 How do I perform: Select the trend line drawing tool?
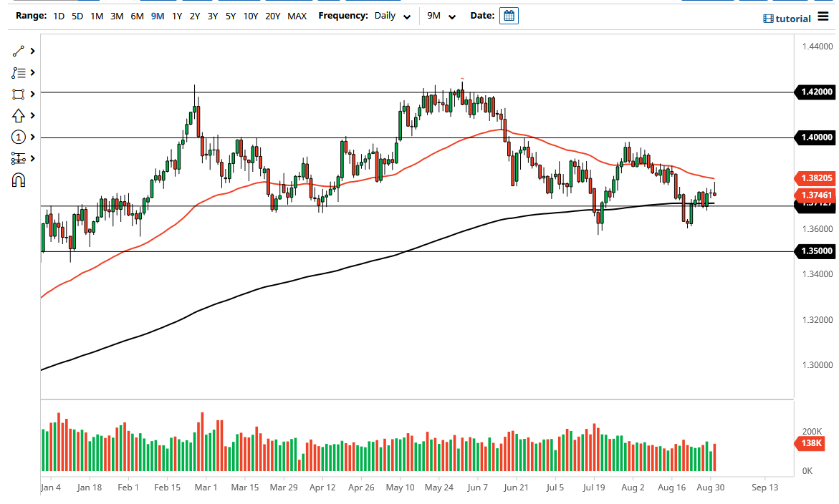coord(17,51)
